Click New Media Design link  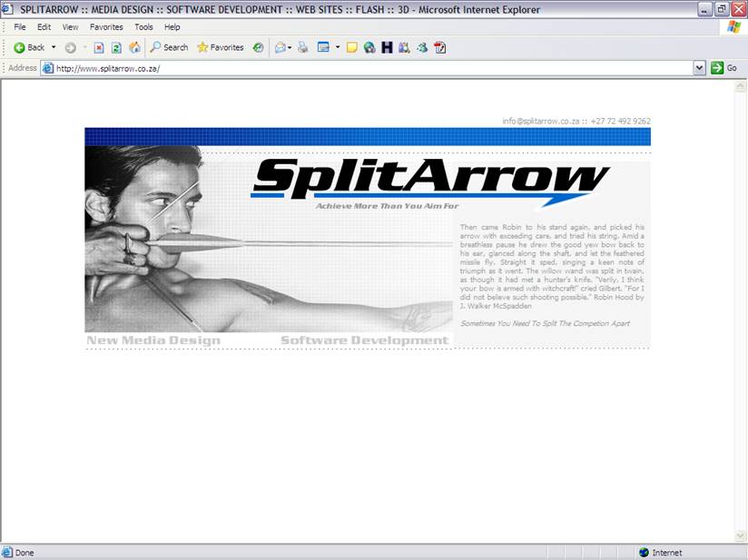tap(153, 340)
